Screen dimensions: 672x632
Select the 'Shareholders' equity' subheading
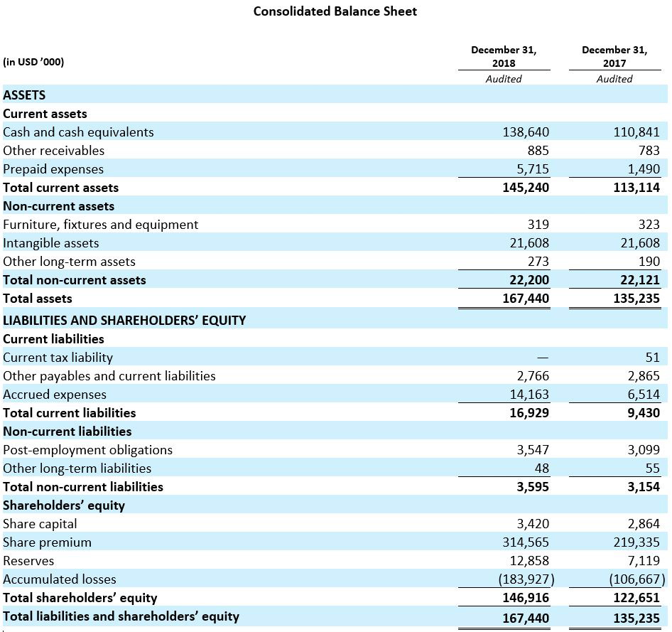(64, 506)
